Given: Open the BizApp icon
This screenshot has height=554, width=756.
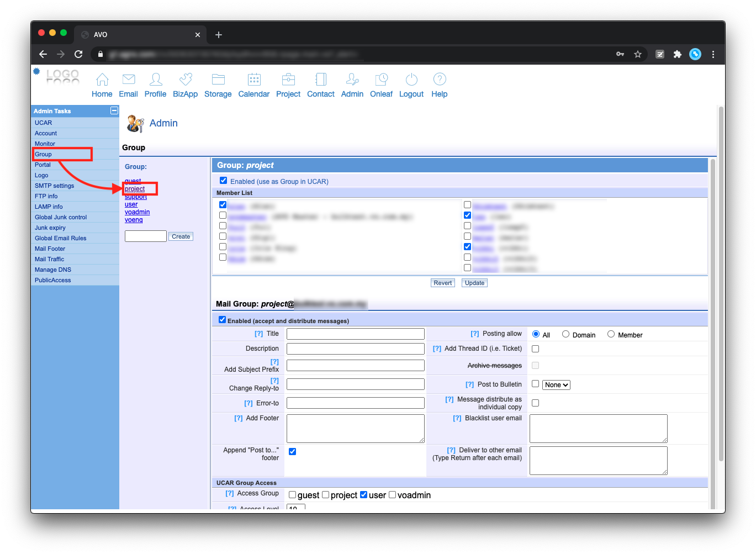Looking at the screenshot, I should (x=186, y=80).
